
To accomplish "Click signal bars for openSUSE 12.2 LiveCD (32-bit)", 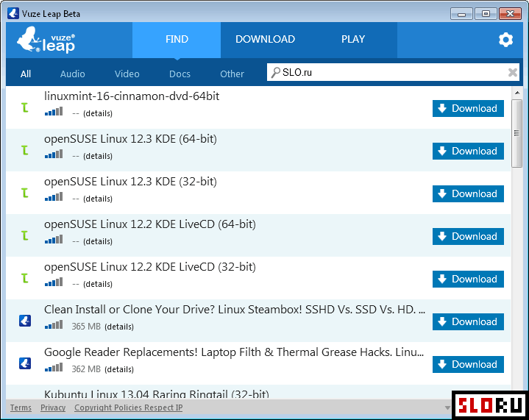I will coord(54,282).
